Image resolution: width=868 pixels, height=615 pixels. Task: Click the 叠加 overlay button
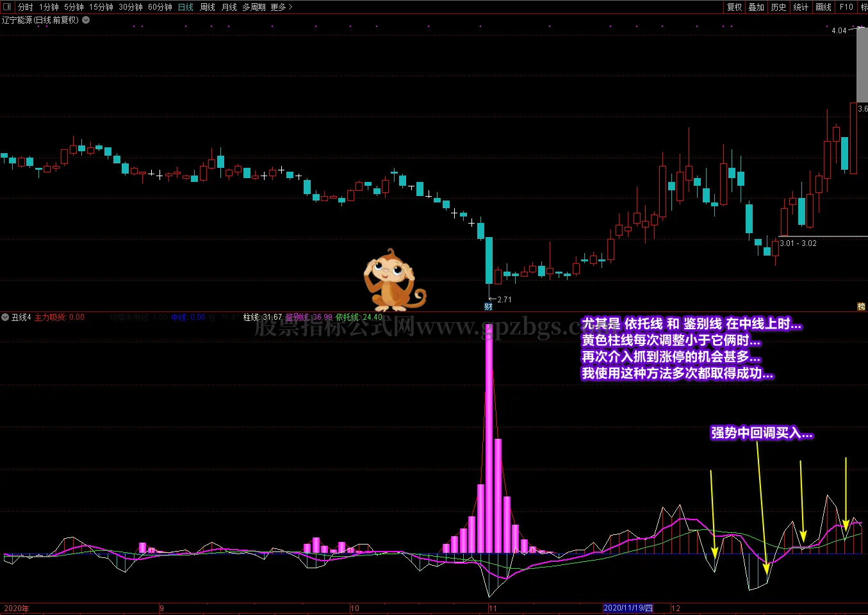pos(757,7)
